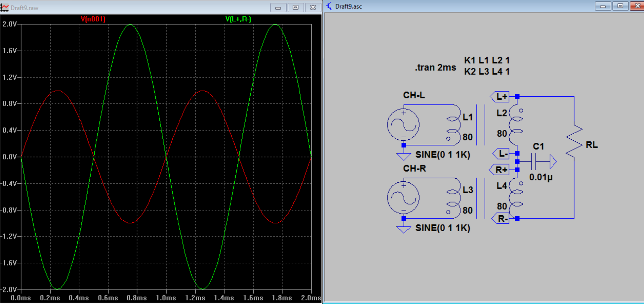Click the C1 capacitor name label
644x304 pixels.
point(538,146)
